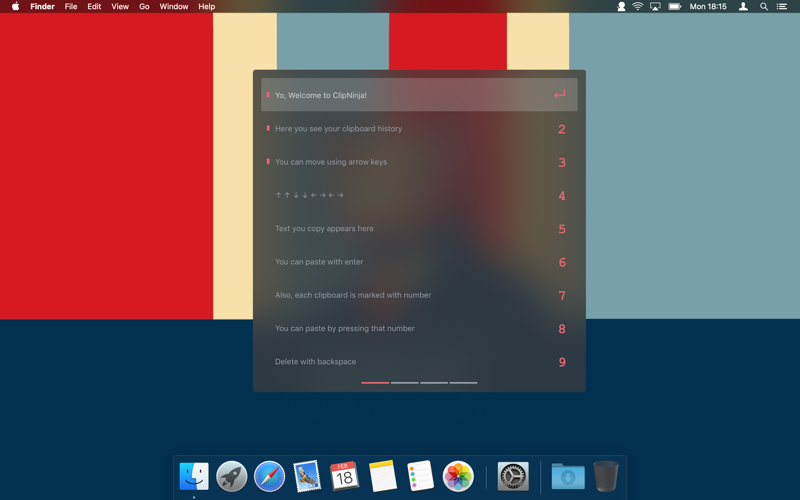Open Spotlight search
Screen dimensions: 800x500
764,6
